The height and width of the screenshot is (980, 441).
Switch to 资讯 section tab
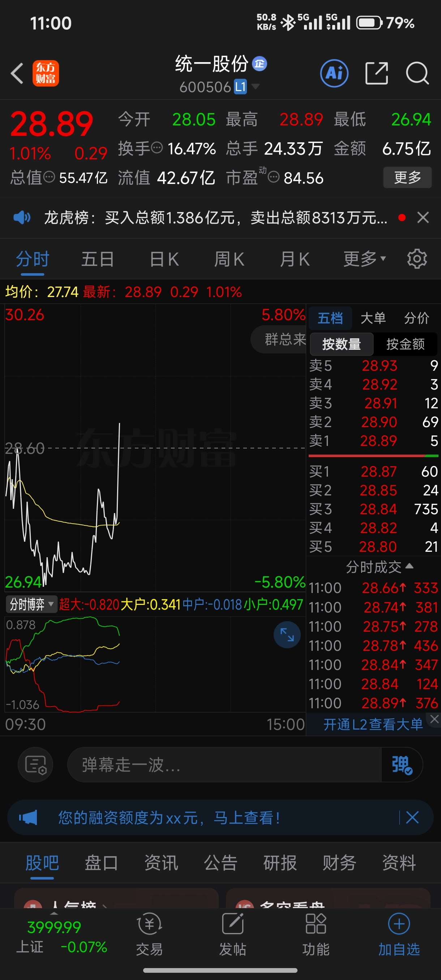161,863
